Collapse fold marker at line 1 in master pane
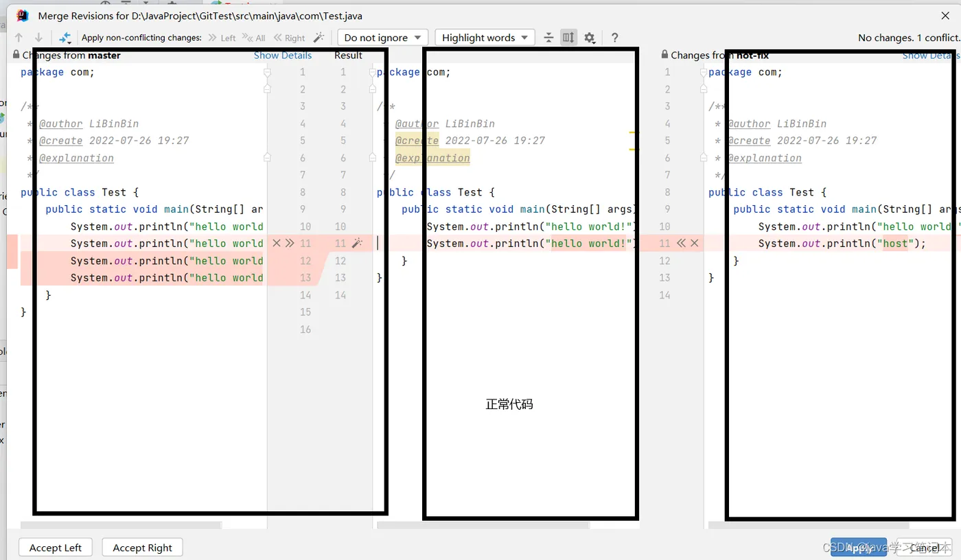 pyautogui.click(x=268, y=72)
